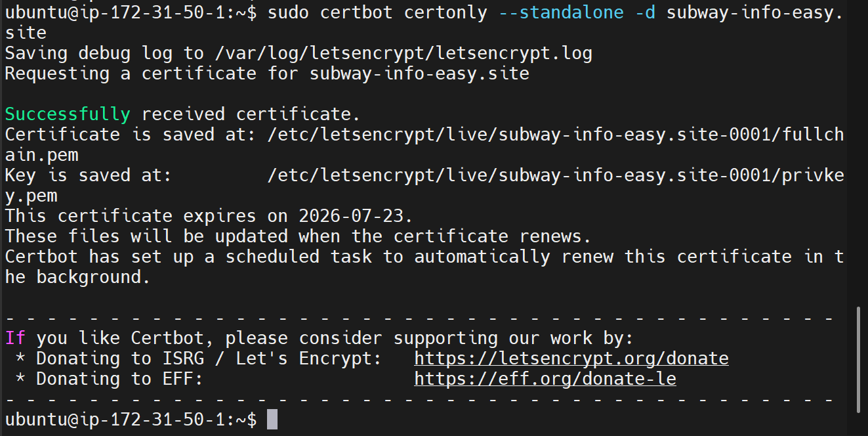Click the bottom ubuntu@ip-172-31-50-1 prompt
The width and height of the screenshot is (868, 436).
point(125,420)
